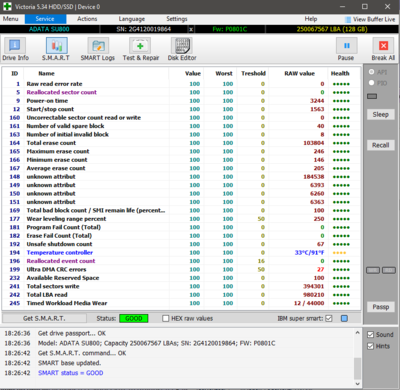Image resolution: width=400 pixels, height=390 pixels.
Task: Click the SMART status = GOOD log line
Action: point(71,373)
